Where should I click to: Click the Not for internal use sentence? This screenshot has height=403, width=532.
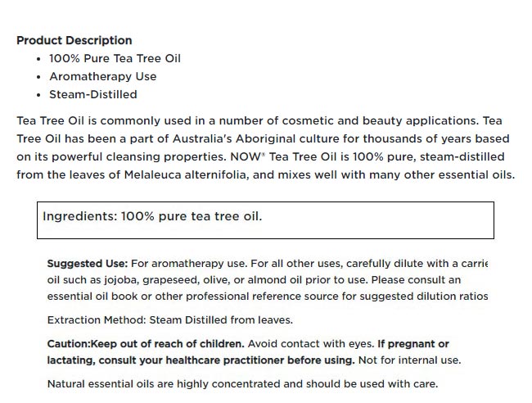point(409,360)
